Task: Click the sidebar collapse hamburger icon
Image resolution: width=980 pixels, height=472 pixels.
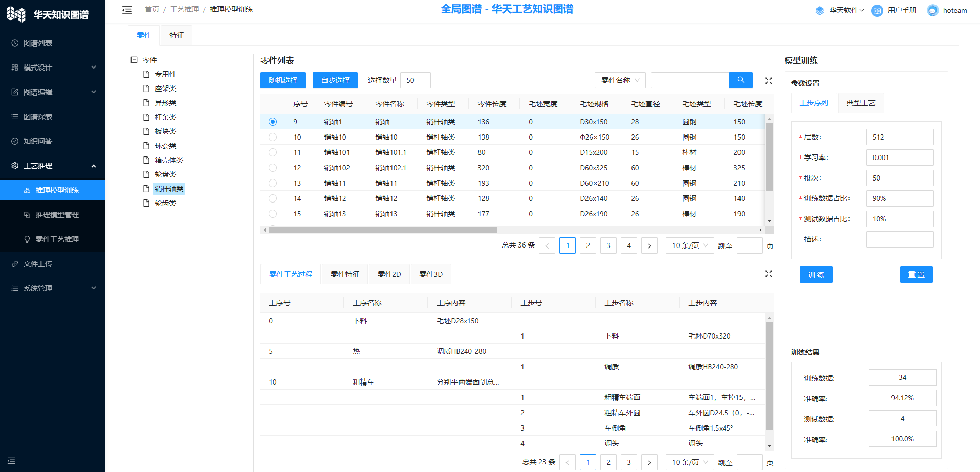Action: coord(127,10)
